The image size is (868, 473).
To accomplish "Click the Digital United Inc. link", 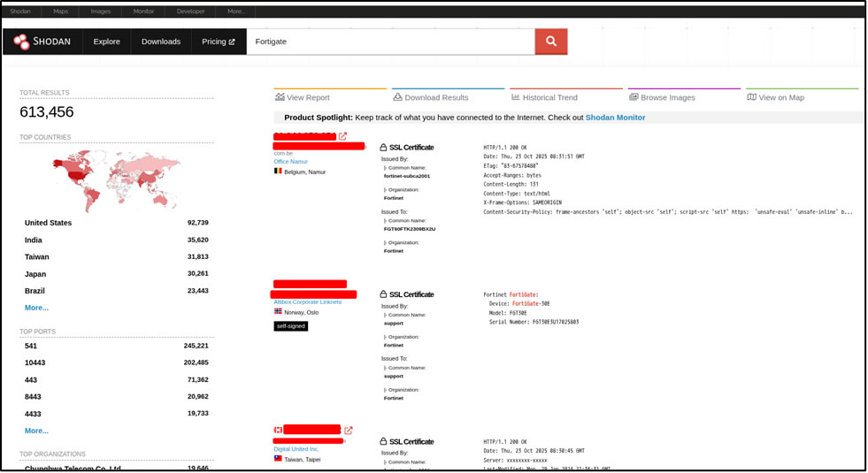I will (x=296, y=449).
